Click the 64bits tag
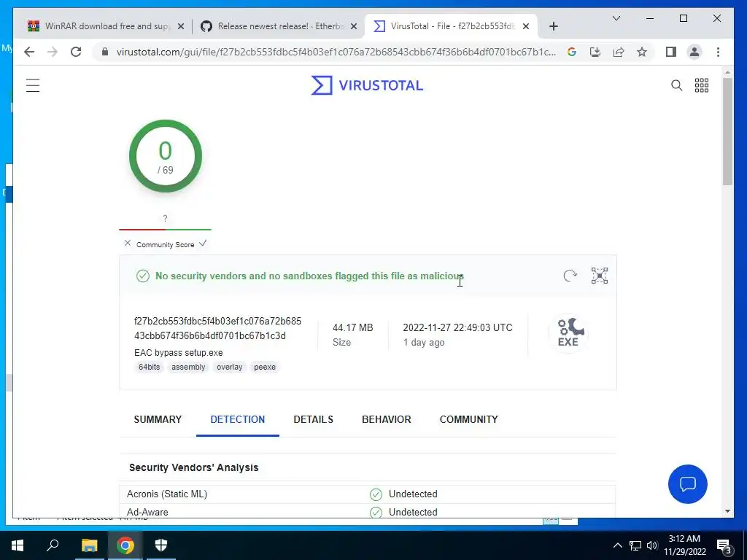This screenshot has height=560, width=747. 149,367
